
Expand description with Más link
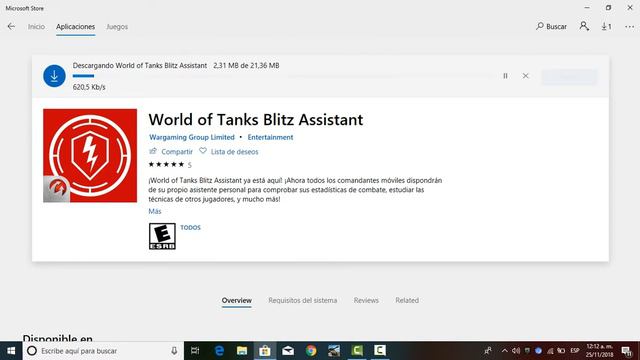click(155, 211)
